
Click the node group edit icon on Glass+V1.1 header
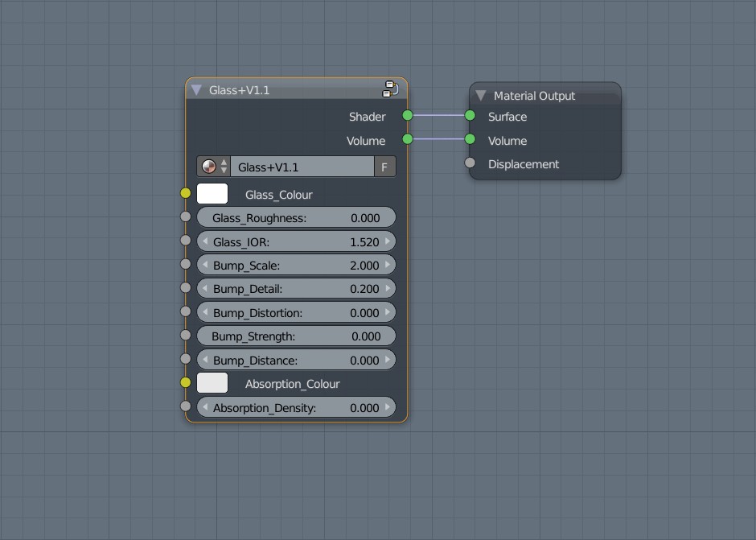tap(390, 90)
